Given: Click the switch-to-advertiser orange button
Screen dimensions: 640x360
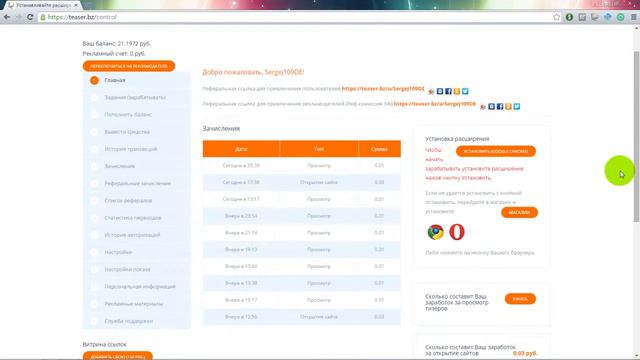Looking at the screenshot, I should coord(129,66).
